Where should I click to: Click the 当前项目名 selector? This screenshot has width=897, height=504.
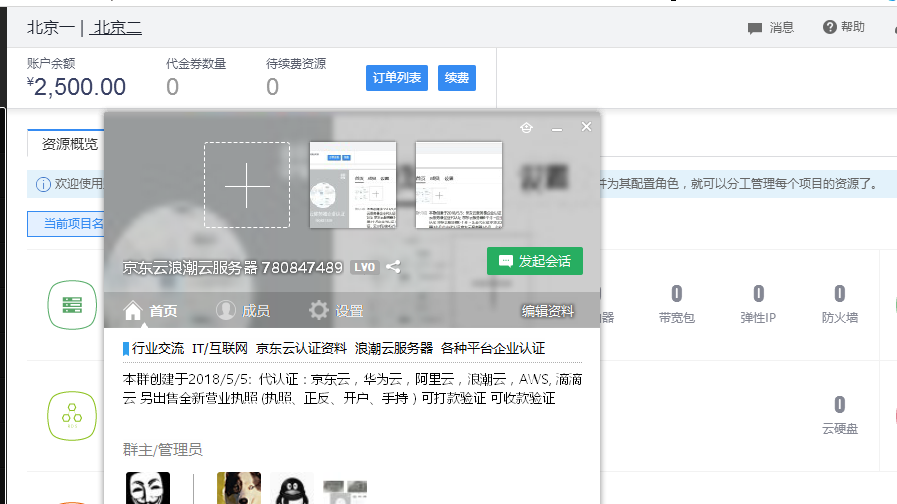click(x=66, y=224)
